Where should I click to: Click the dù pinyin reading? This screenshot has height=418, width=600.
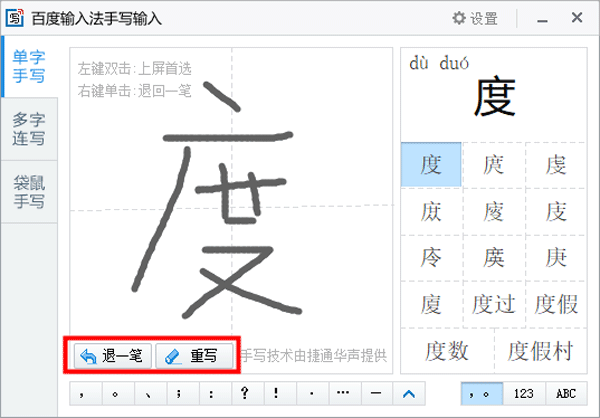tap(419, 63)
